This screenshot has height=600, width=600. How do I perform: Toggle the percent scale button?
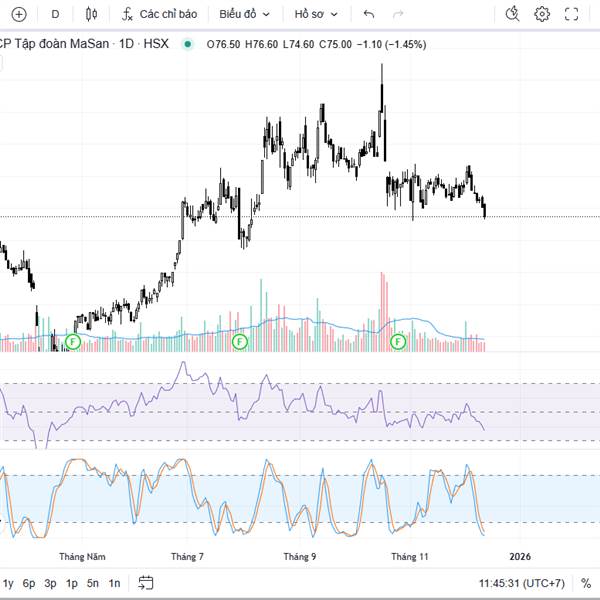coord(585,583)
